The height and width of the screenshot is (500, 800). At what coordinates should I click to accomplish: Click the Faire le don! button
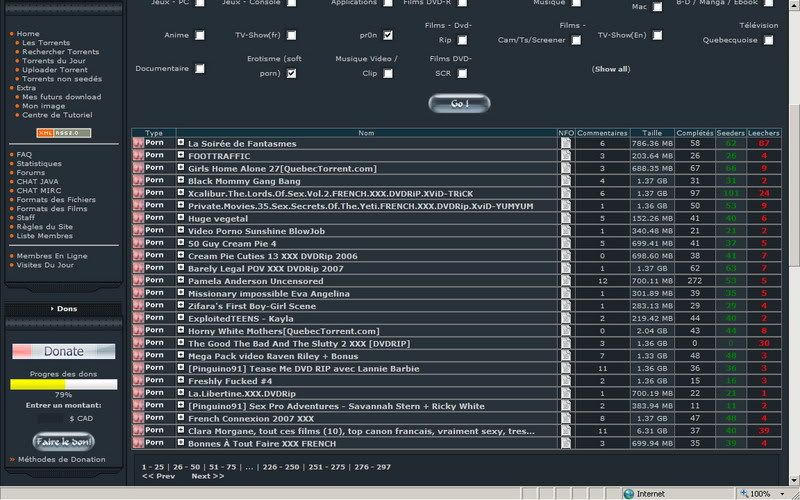[x=64, y=442]
